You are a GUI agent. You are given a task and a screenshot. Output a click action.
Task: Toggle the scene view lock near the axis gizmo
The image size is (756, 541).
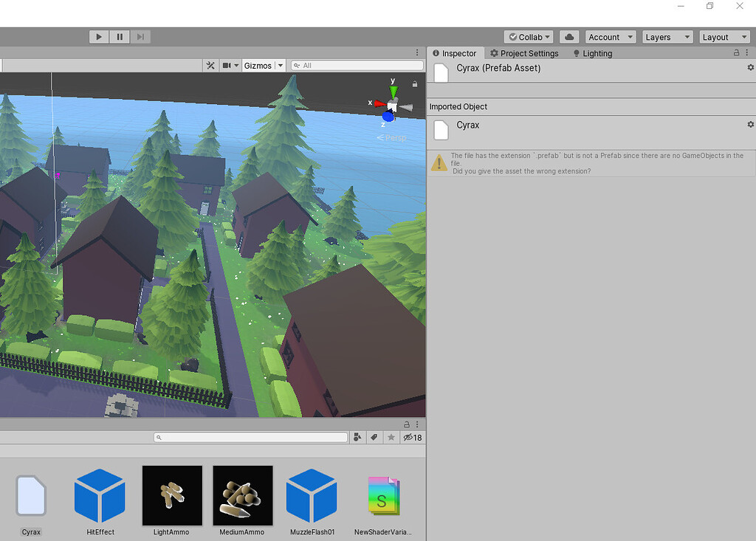(x=415, y=83)
